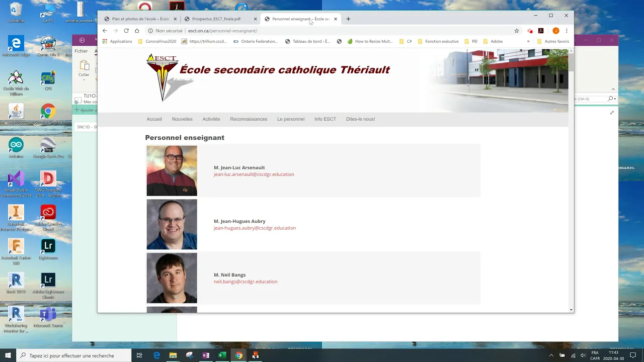Open the Tableau de bord bookmark

(x=307, y=41)
